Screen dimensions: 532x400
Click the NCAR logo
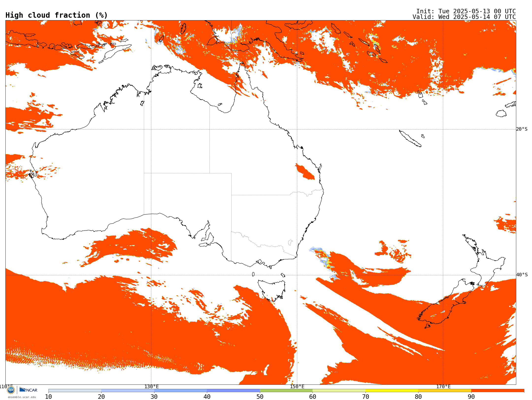point(28,390)
